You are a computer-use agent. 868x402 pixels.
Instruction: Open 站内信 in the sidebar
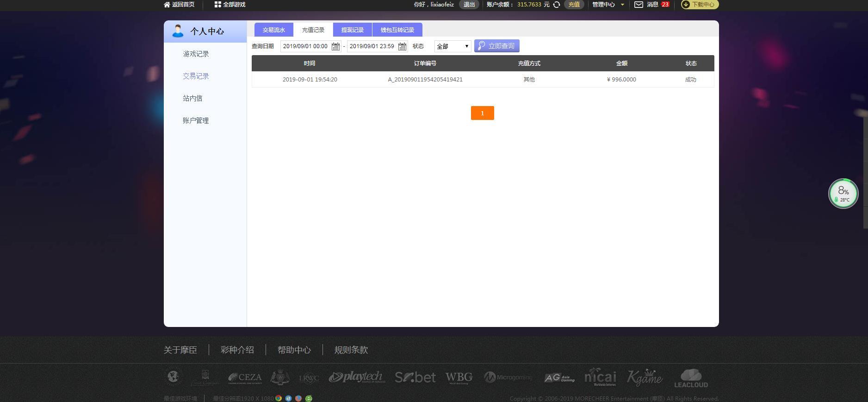tap(192, 98)
